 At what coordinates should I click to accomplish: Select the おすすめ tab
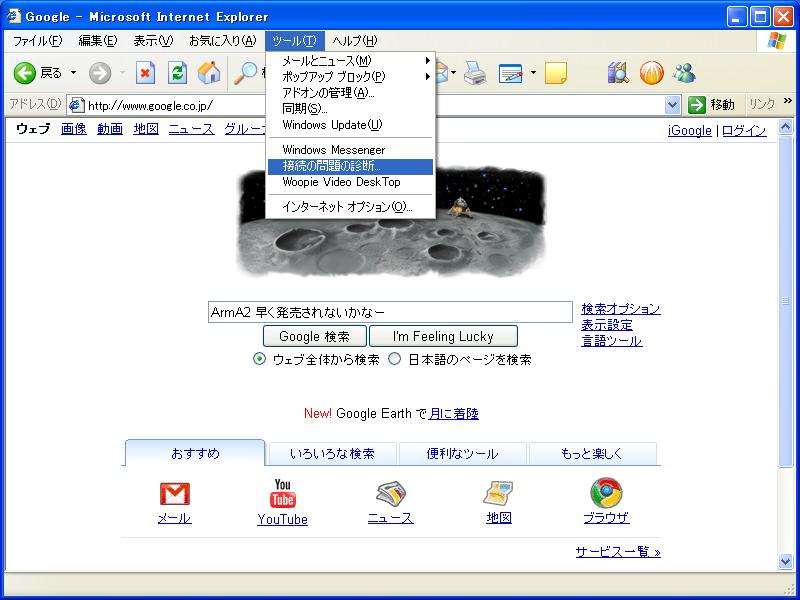[x=195, y=453]
